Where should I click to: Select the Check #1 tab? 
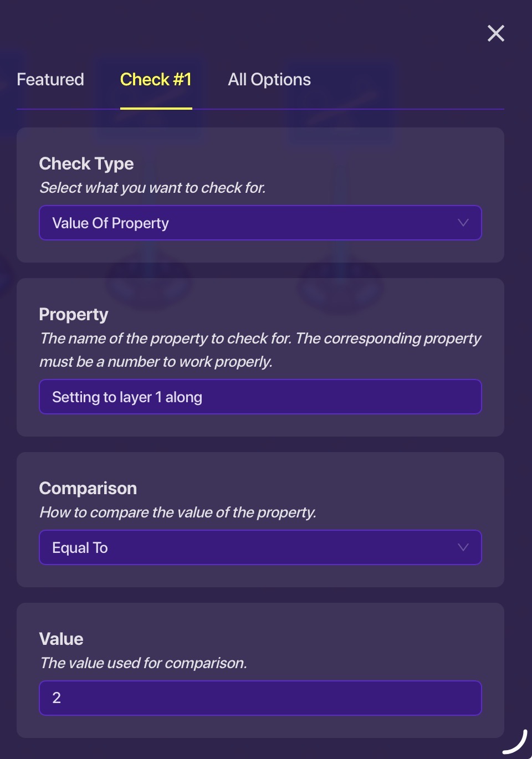coord(156,80)
